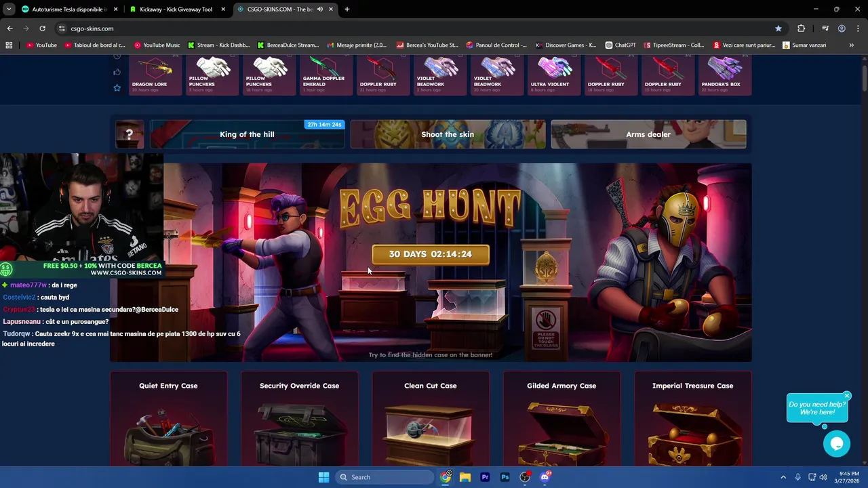Close the 'Do you need help?' popup

pyautogui.click(x=846, y=396)
